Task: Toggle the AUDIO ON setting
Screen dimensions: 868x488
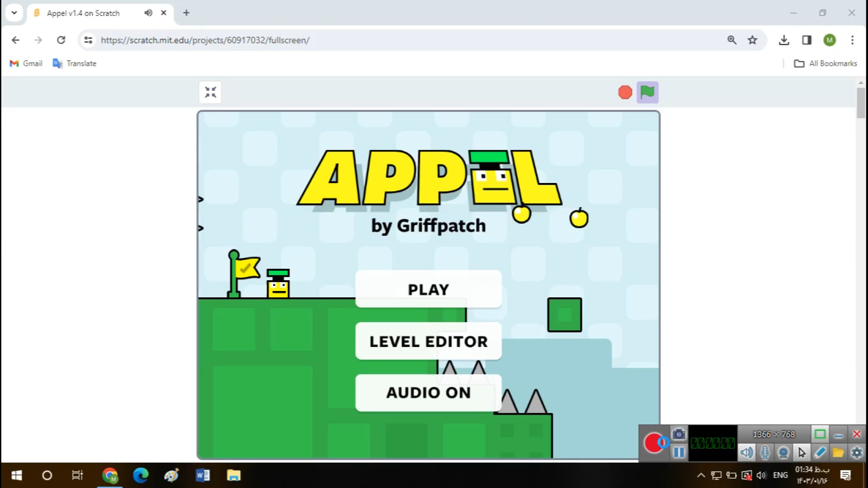Action: point(428,393)
